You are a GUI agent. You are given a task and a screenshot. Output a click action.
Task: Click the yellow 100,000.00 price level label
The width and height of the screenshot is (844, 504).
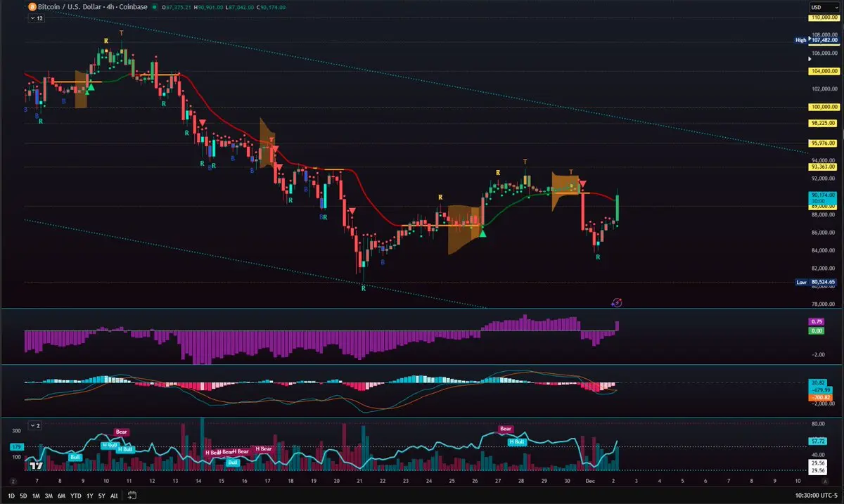tap(824, 107)
